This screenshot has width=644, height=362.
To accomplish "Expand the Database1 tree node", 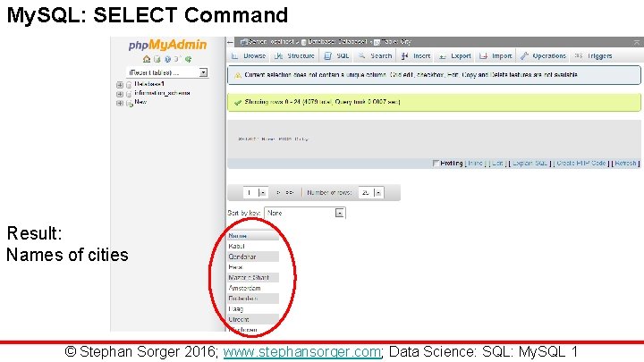I will [120, 85].
